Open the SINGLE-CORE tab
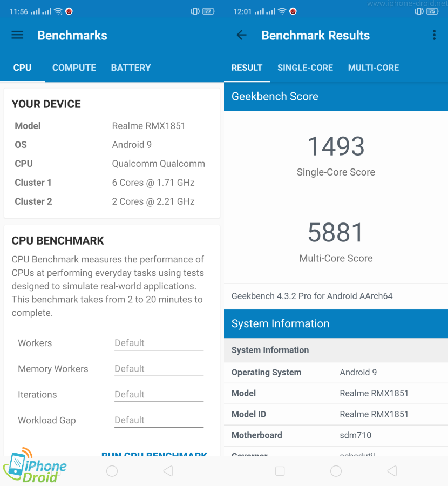448x486 pixels. coord(305,67)
